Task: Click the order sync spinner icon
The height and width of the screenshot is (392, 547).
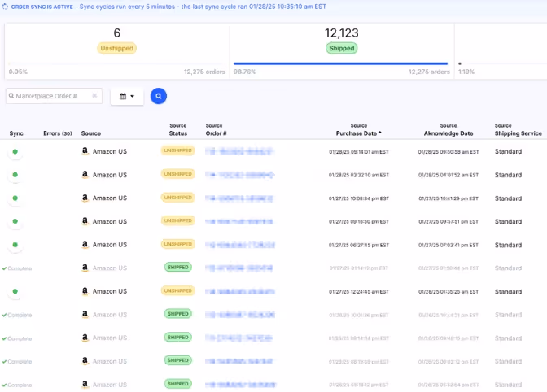Action: click(x=5, y=7)
